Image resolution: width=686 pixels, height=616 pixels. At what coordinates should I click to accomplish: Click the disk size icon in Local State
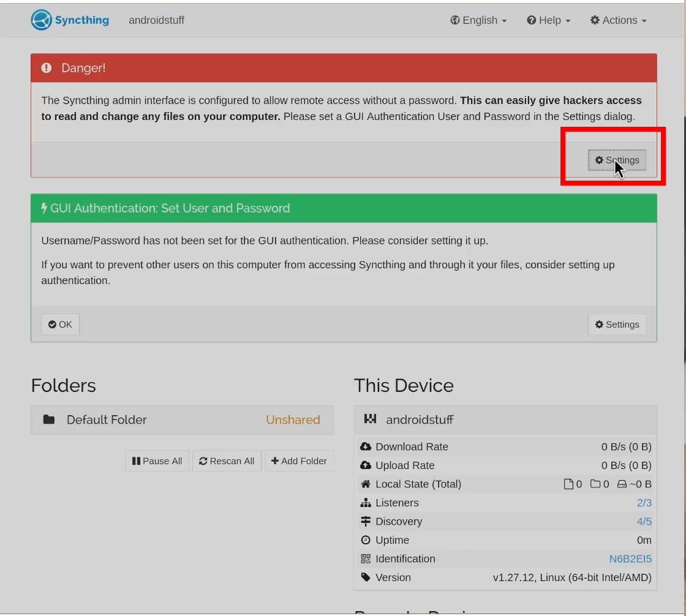pyautogui.click(x=622, y=484)
